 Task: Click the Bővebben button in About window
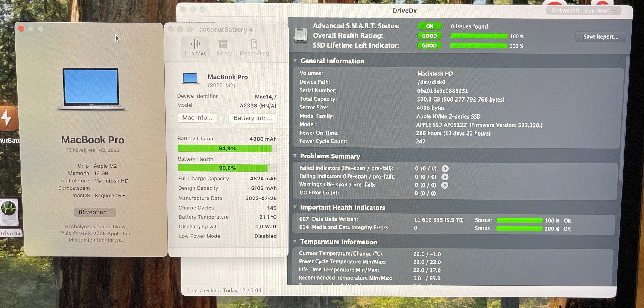pos(95,212)
